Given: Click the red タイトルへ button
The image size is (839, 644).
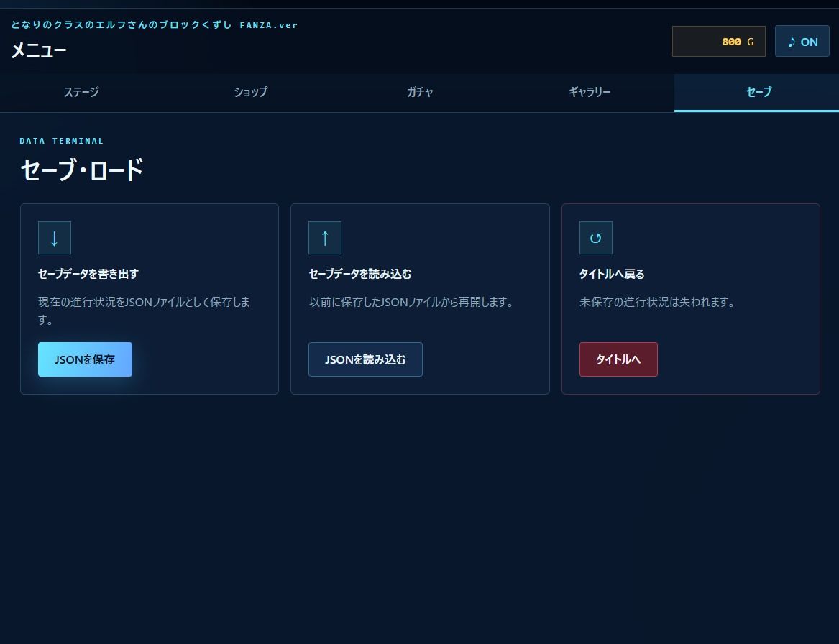Looking at the screenshot, I should click(618, 359).
